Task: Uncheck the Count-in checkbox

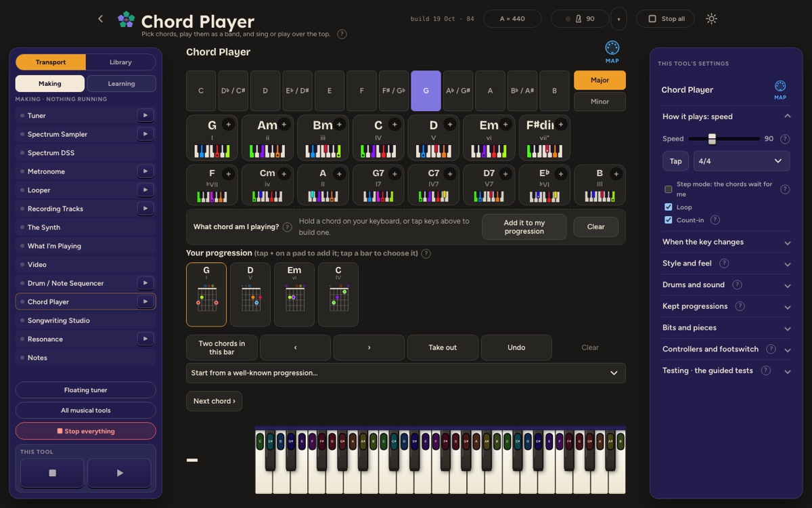Action: (669, 220)
